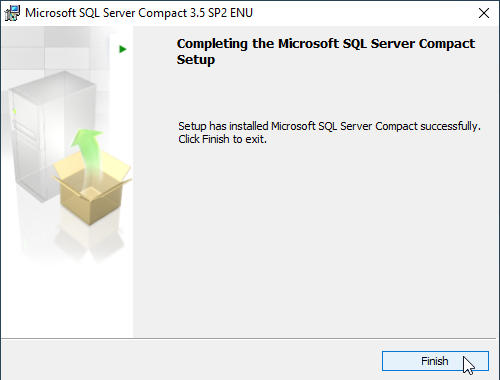This screenshot has height=380, width=500.
Task: Click the 'Completing the Microsoft SQL Server Compact' heading
Action: click(x=326, y=44)
